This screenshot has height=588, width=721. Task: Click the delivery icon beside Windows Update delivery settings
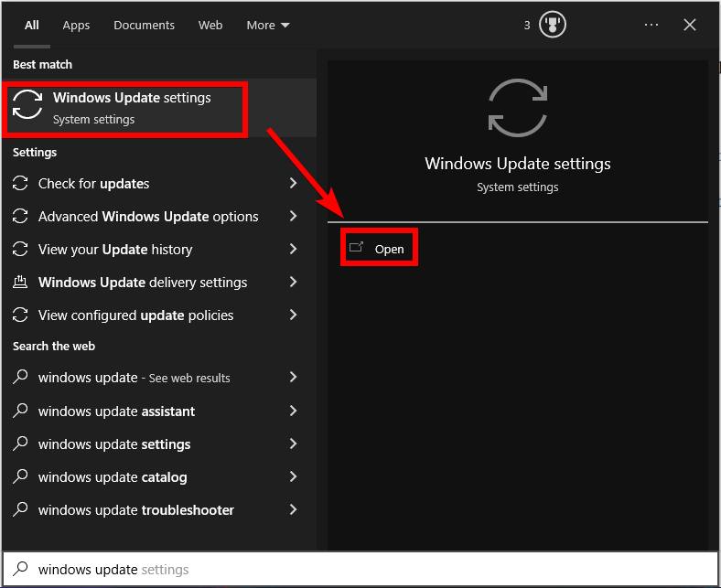(x=20, y=282)
